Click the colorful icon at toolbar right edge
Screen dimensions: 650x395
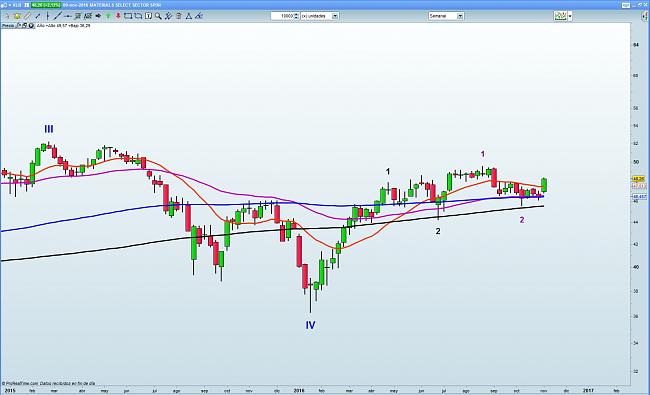[645, 16]
